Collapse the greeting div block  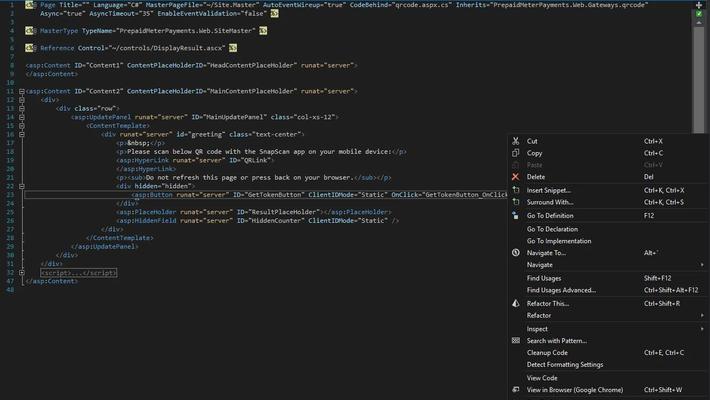[21, 134]
